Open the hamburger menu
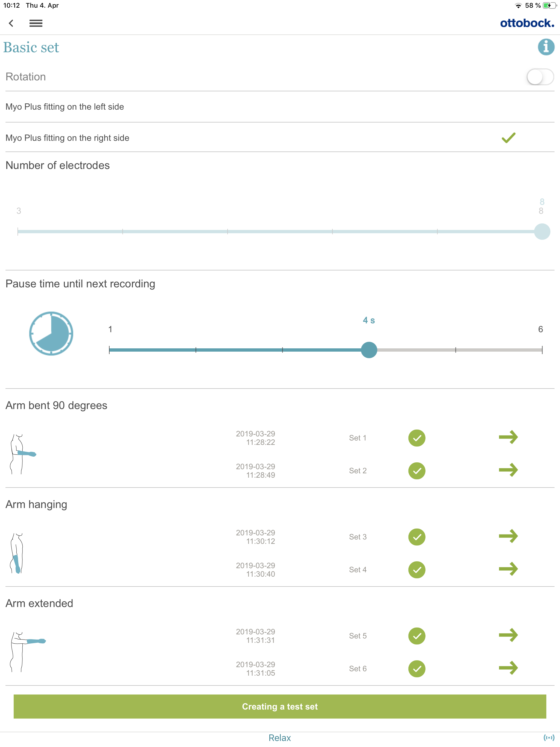This screenshot has width=560, height=747. click(36, 23)
